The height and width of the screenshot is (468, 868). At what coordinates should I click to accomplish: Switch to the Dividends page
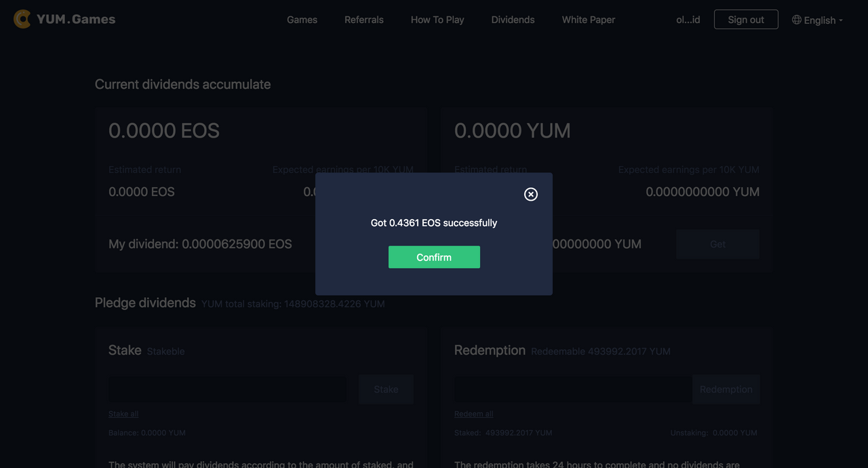(x=513, y=20)
